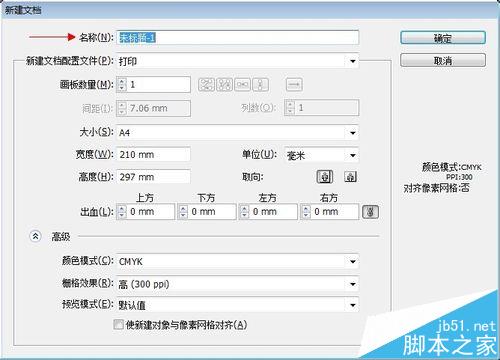Click the 上方 bleed stepper arrows

coord(122,212)
